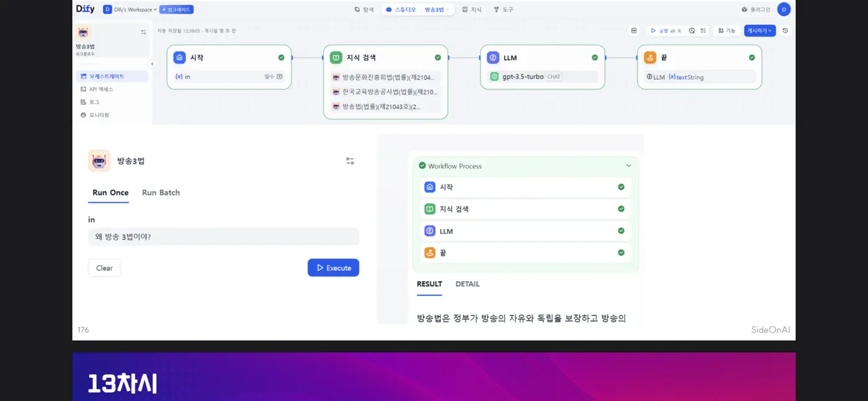Screen dimensions: 868x401
Task: Click the blue Execute button
Action: (334, 268)
